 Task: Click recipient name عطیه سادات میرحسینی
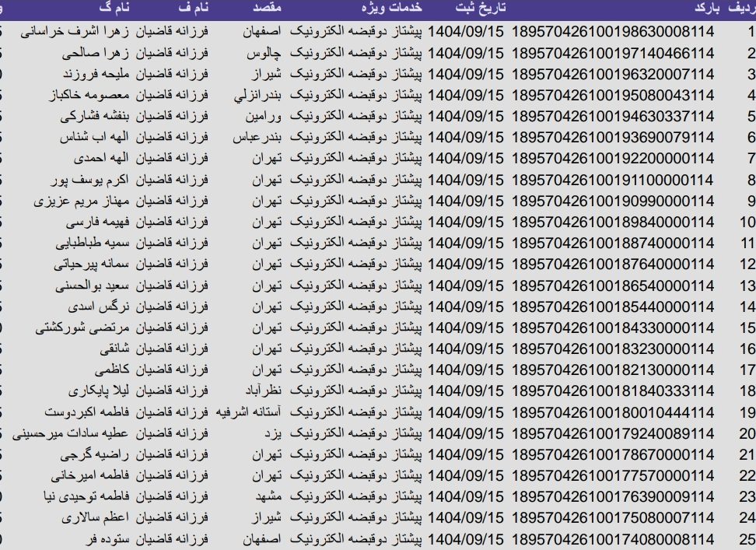tap(74, 433)
